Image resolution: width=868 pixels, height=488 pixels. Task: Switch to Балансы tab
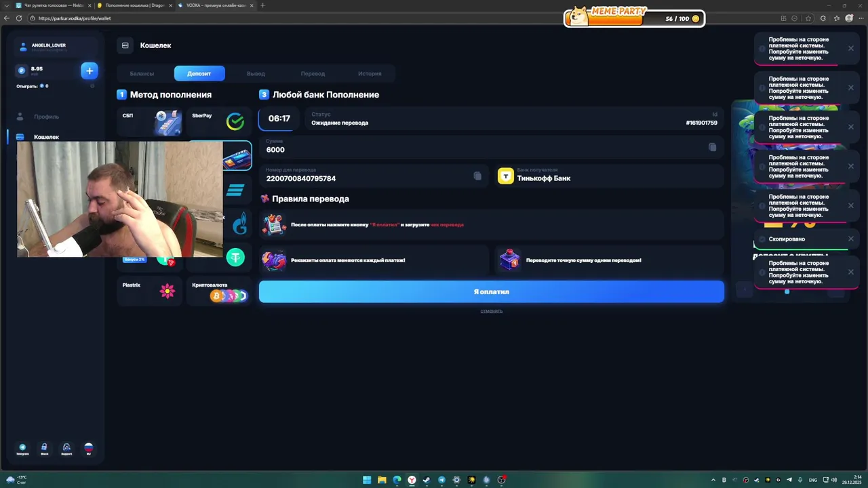click(x=142, y=73)
